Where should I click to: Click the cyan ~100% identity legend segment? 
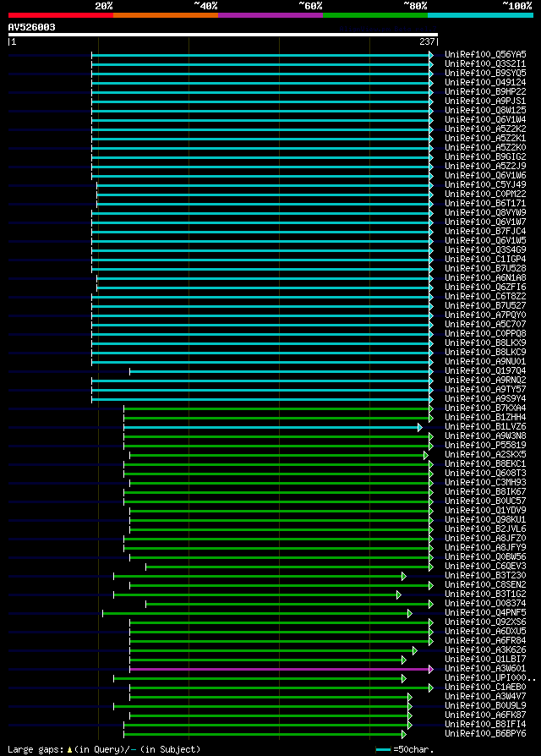[480, 15]
